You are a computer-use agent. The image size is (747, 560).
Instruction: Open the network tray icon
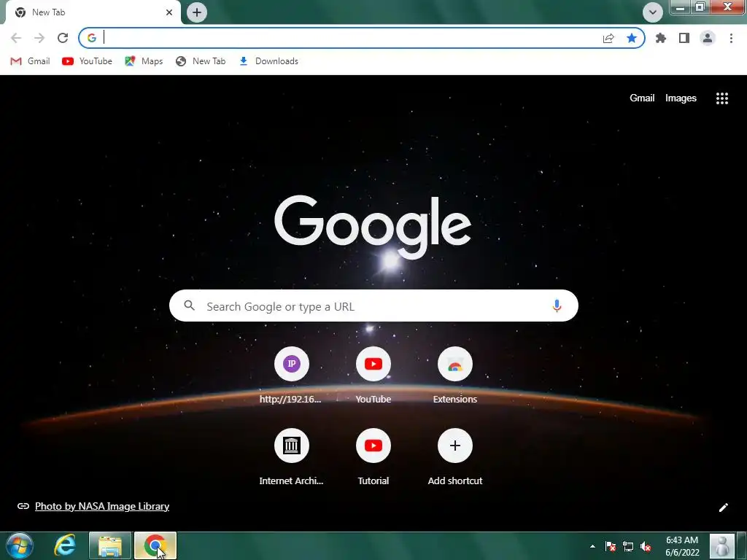point(628,546)
